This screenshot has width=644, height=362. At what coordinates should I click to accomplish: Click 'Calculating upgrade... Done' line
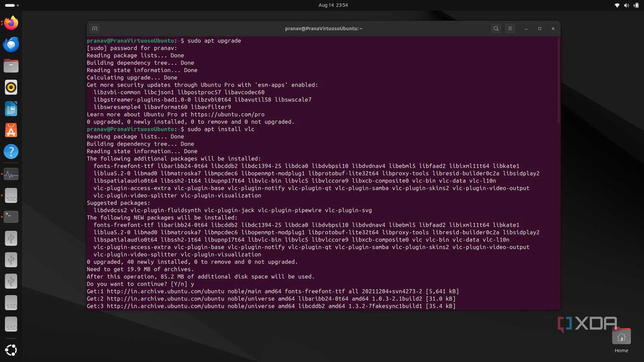pyautogui.click(x=132, y=78)
